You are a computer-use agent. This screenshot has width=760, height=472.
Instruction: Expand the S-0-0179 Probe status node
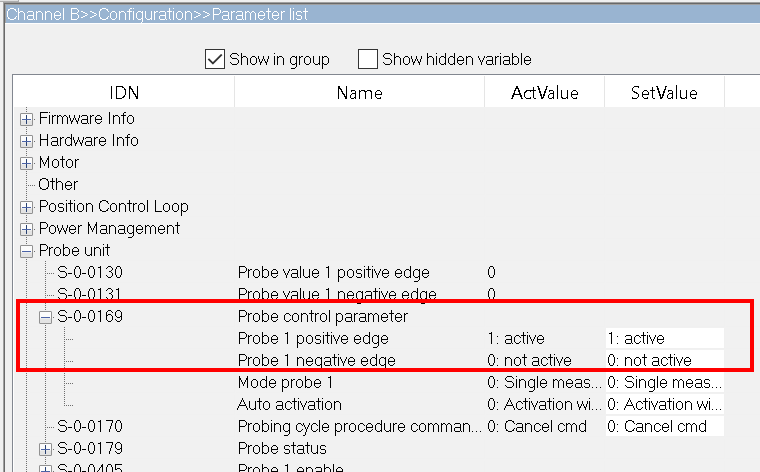tap(46, 449)
